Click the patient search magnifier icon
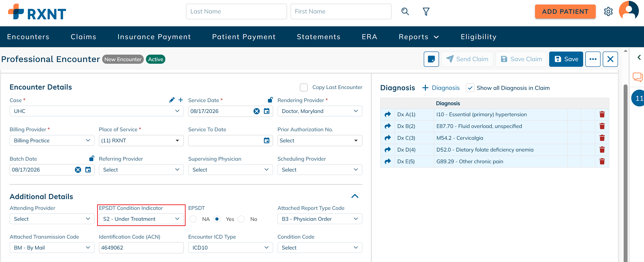This screenshot has height=262, width=644. coord(405,11)
